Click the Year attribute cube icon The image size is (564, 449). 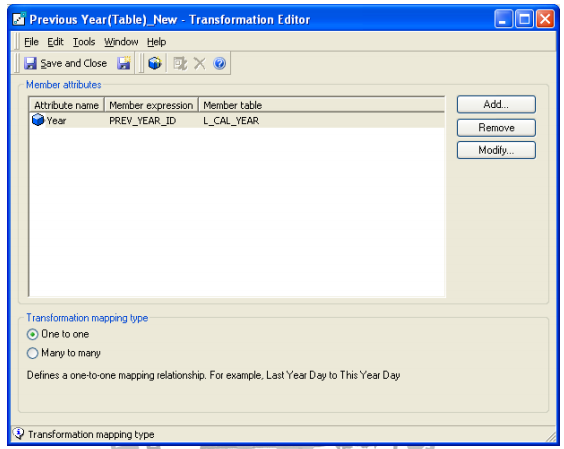click(x=38, y=120)
